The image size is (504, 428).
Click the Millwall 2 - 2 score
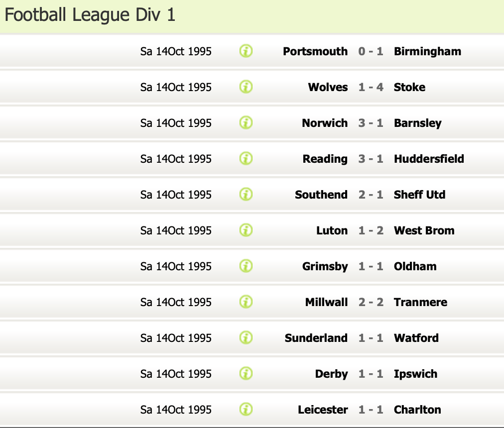(371, 302)
